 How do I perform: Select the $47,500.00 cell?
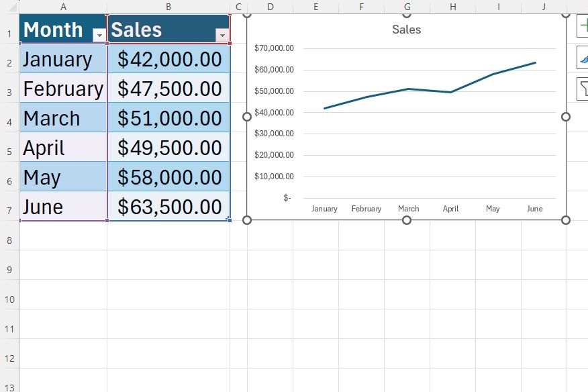click(168, 88)
